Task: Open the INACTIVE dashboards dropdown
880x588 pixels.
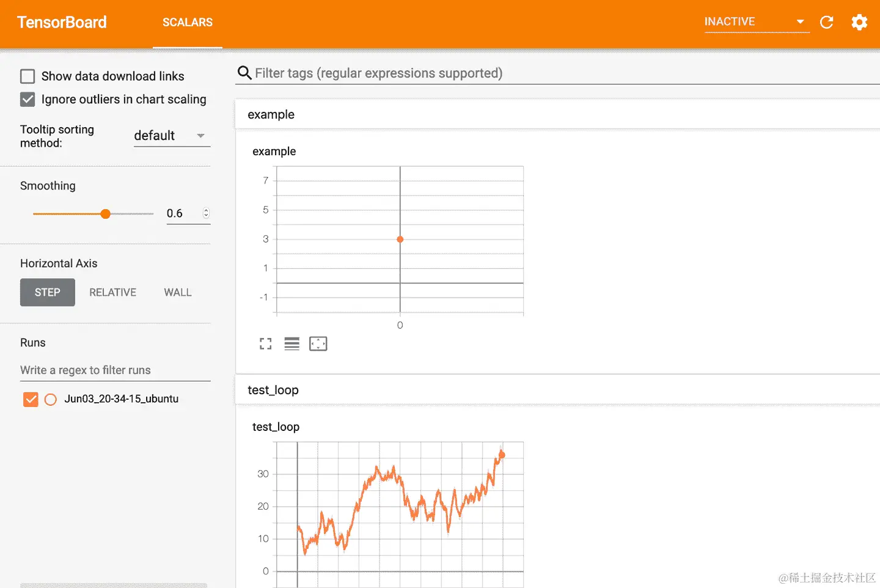Action: click(757, 22)
